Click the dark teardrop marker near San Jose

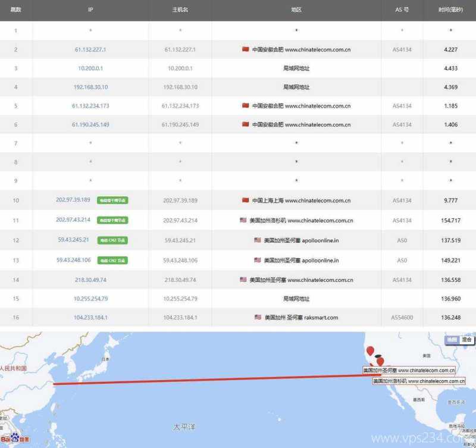point(376,356)
